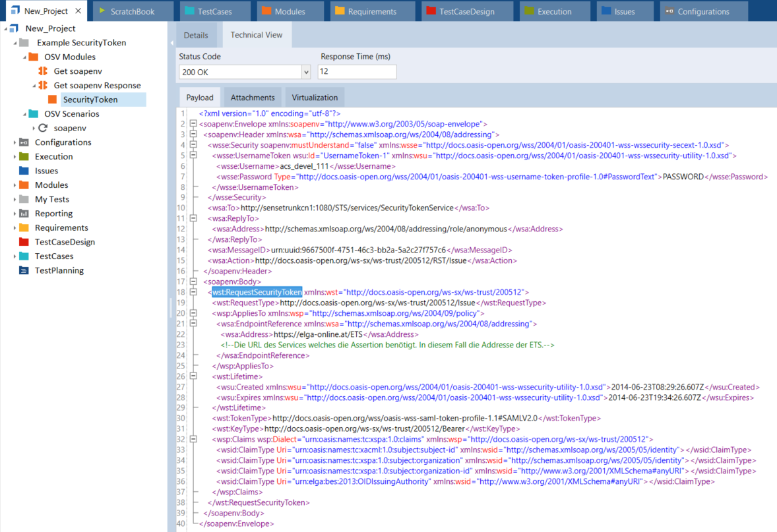Switch to the Details tab
Image resolution: width=777 pixels, height=532 pixels.
click(196, 36)
